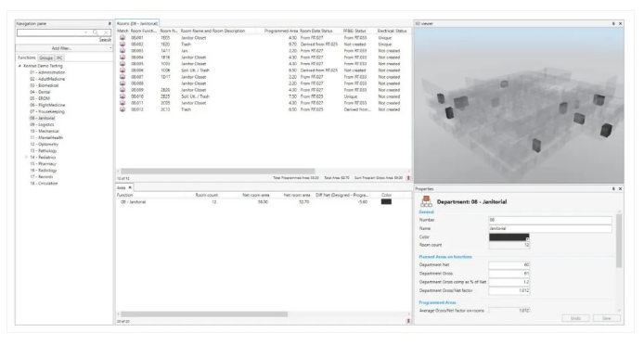This screenshot has width=644, height=345.
Task: Open the search history dropdown arrow
Action: (x=86, y=32)
